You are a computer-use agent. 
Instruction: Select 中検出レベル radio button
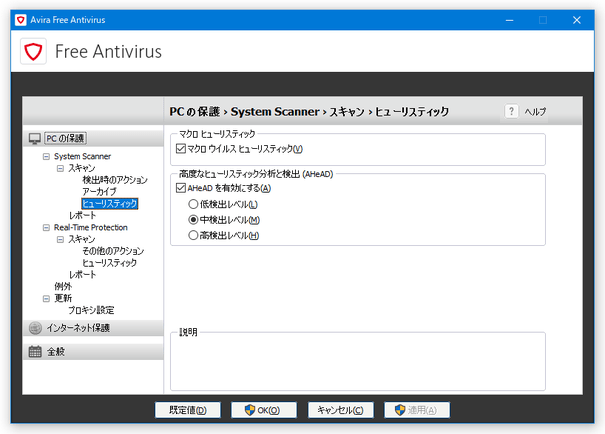[x=193, y=220]
